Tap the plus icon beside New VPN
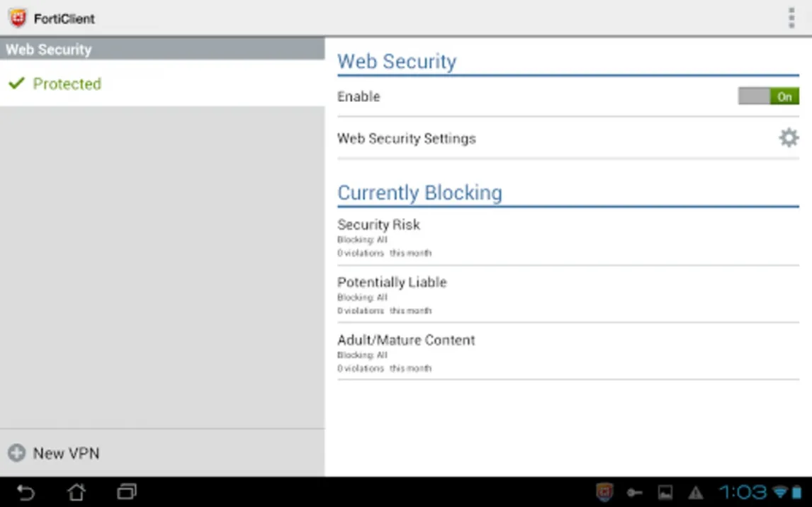Viewport: 812px width, 507px height. (17, 453)
